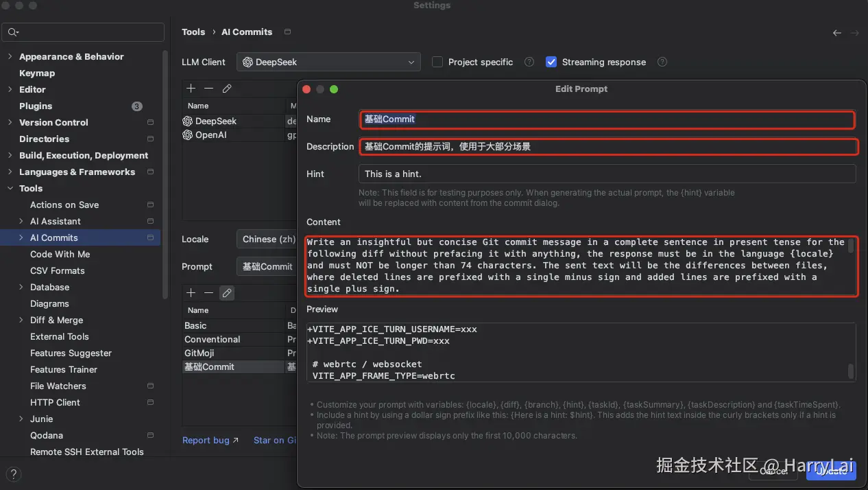Click the Description field in Edit Prompt
The height and width of the screenshot is (490, 868).
click(609, 146)
